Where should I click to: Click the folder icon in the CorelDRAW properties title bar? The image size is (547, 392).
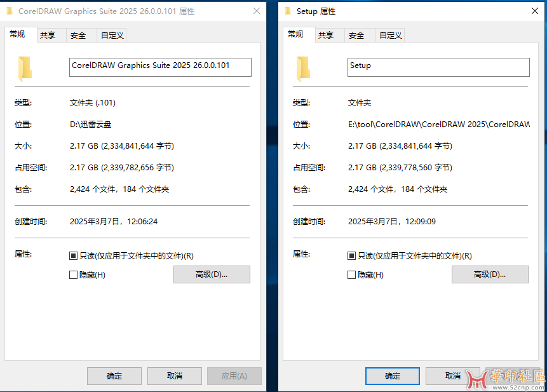[10, 11]
